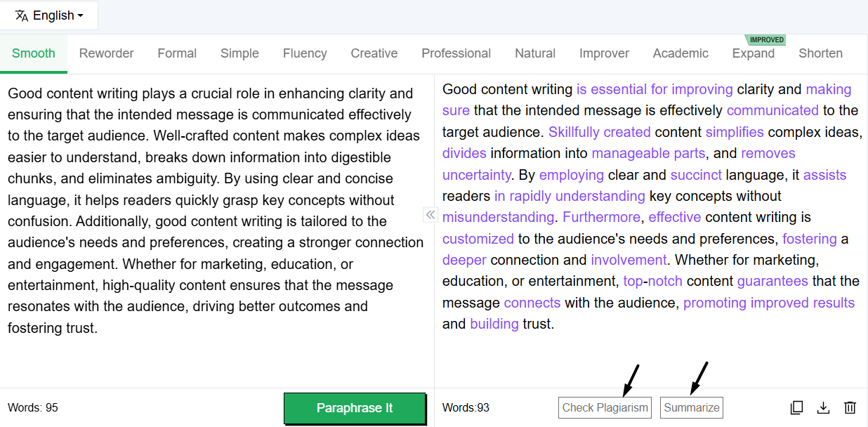Click the Summarize button
The width and height of the screenshot is (868, 427).
691,407
